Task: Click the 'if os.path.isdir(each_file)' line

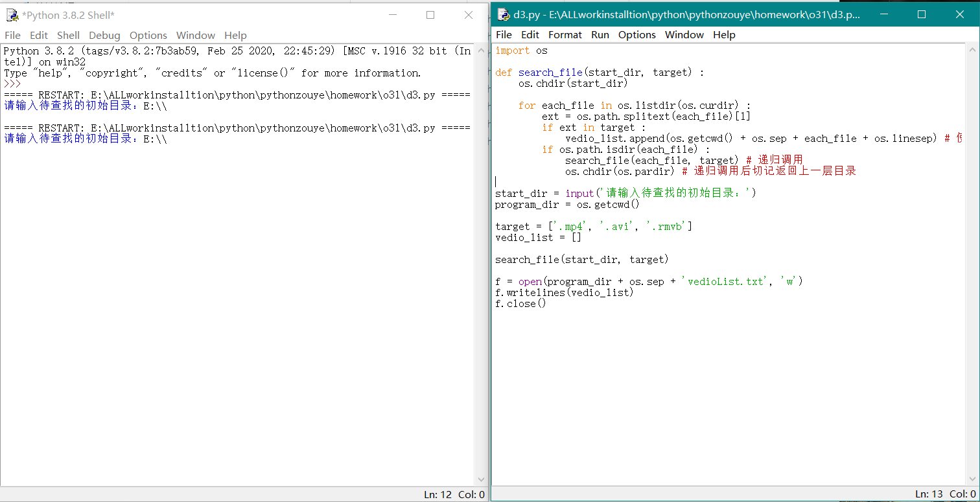Action: [626, 150]
